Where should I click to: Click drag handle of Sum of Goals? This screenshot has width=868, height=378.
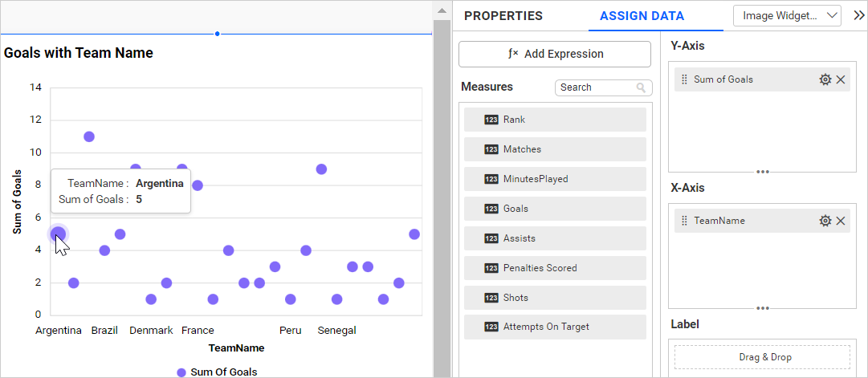[x=684, y=79]
